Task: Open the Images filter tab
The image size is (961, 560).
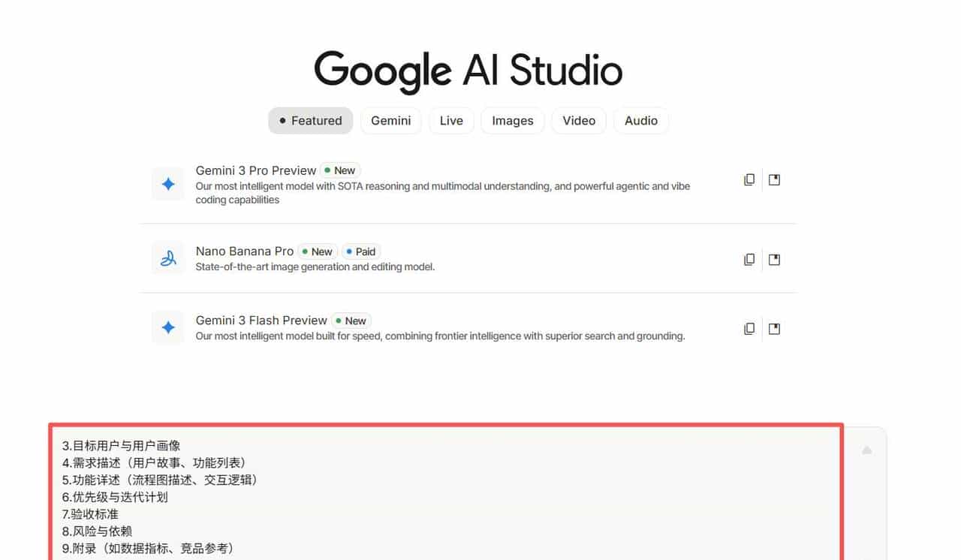Action: (512, 120)
